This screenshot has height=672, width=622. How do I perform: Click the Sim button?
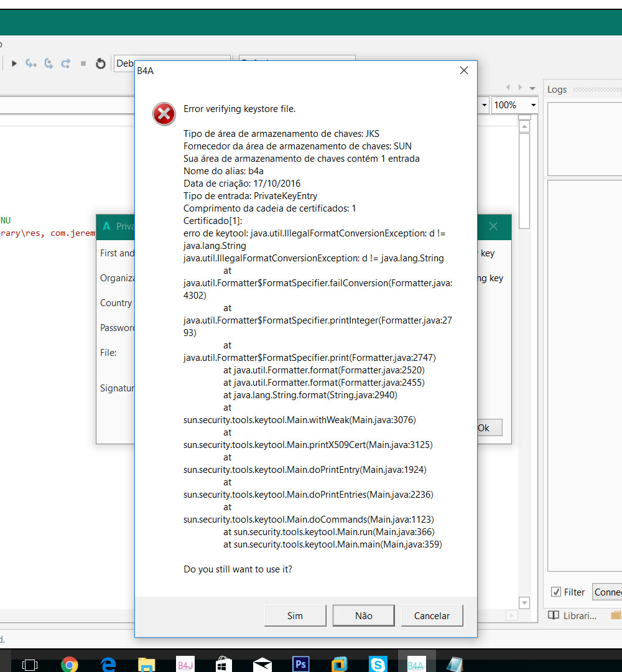(x=295, y=615)
